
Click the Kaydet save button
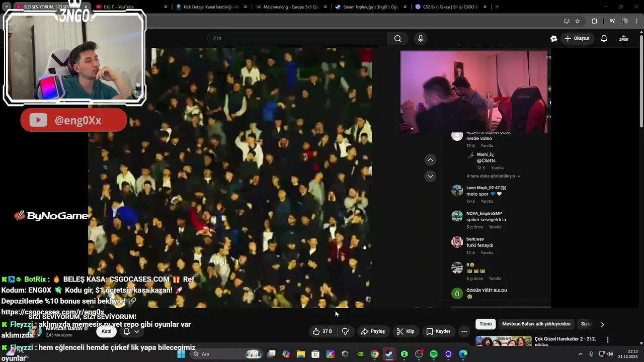[438, 331]
